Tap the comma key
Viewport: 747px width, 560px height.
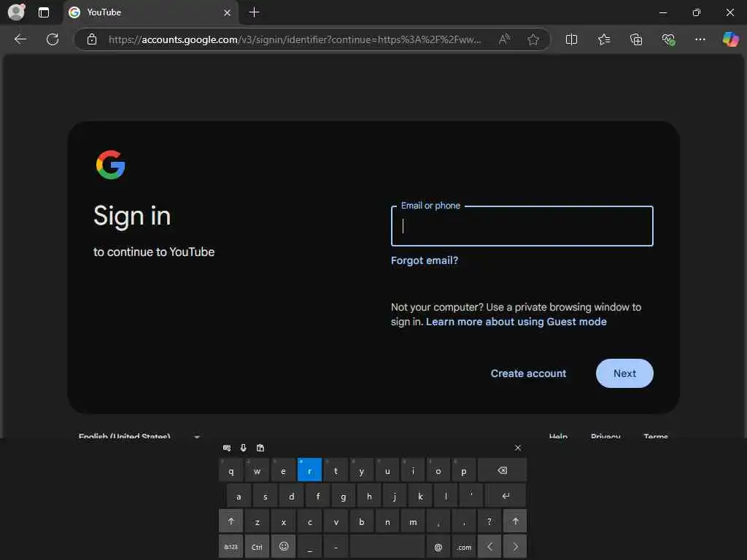click(x=438, y=521)
